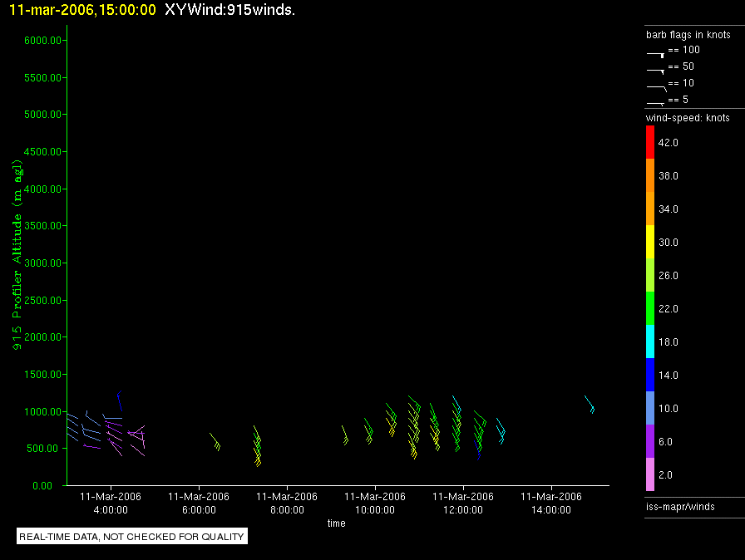
Task: Click the 5000.00 altitude tick label
Action: point(42,115)
